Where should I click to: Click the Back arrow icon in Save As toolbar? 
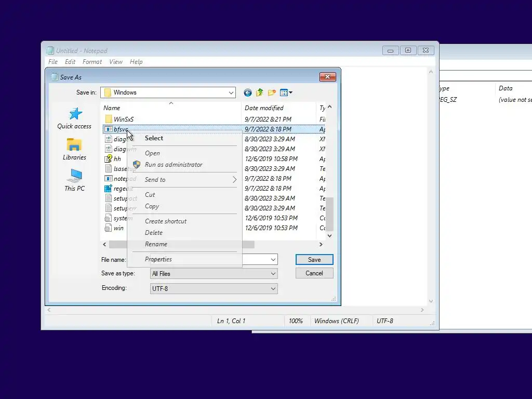[248, 92]
